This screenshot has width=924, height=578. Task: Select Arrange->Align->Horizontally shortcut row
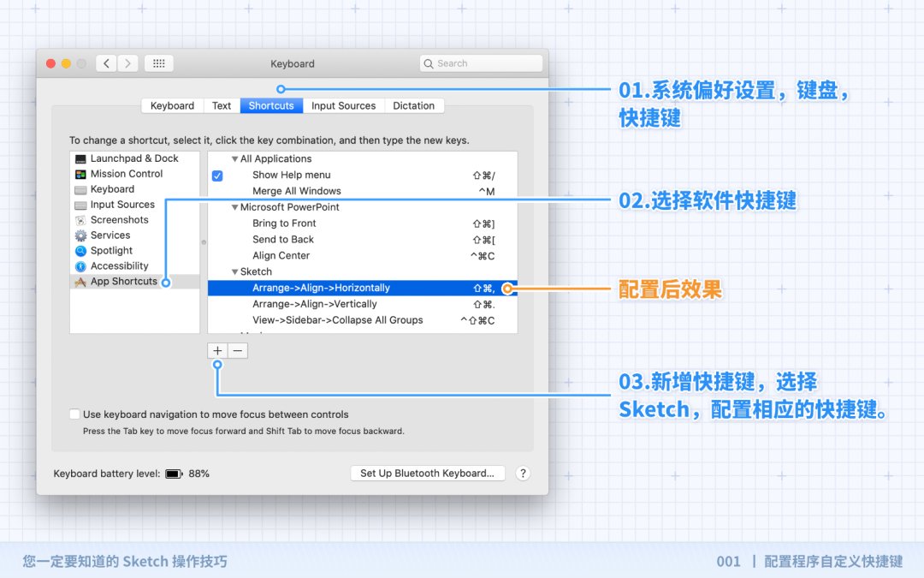coord(363,288)
